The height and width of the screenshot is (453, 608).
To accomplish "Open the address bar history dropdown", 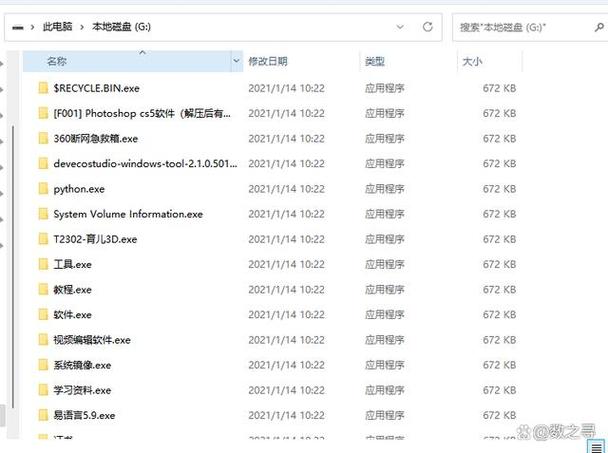I will tap(400, 27).
